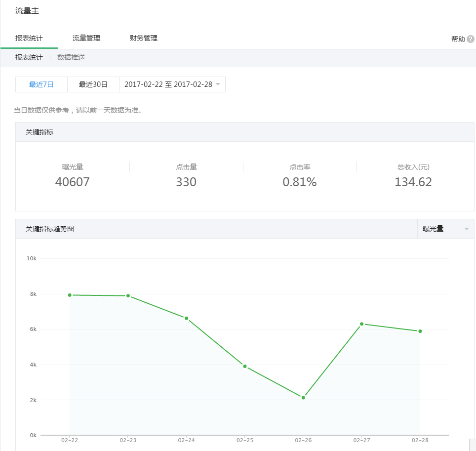Open the date range picker dropdown

(x=168, y=84)
